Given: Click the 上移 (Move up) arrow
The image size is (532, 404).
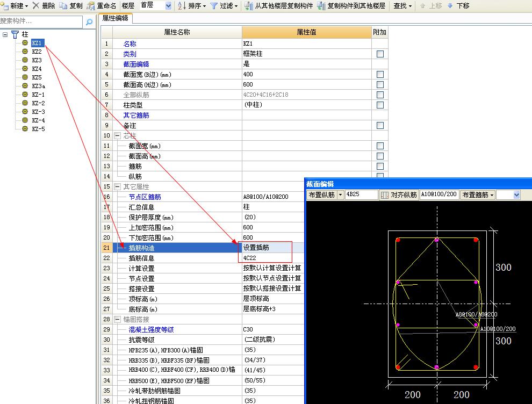Looking at the screenshot, I should [x=422, y=6].
